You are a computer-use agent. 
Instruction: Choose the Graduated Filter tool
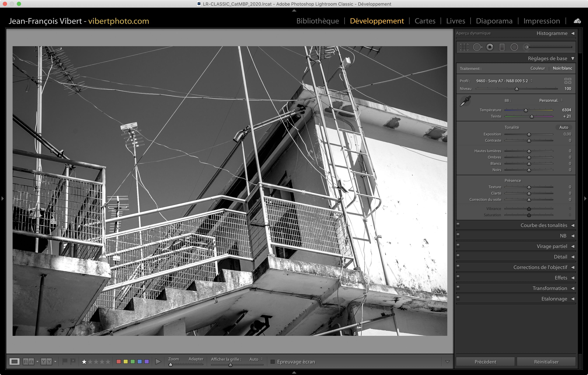[x=502, y=47]
